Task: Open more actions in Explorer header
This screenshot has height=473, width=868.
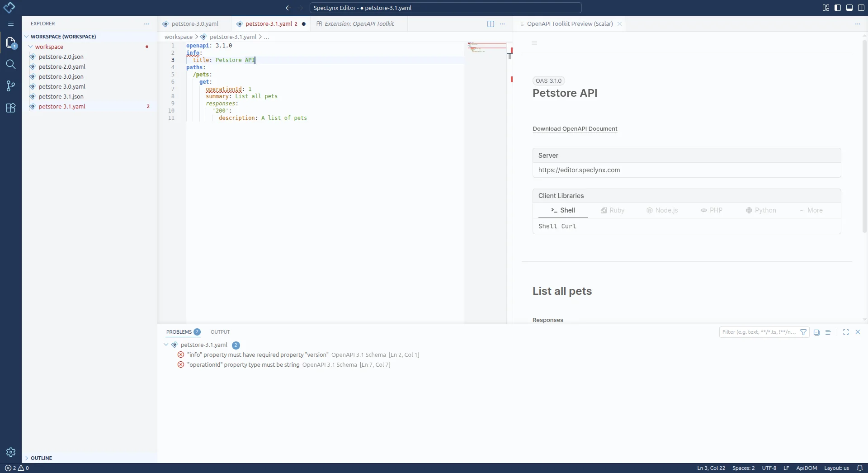Action: (x=146, y=24)
